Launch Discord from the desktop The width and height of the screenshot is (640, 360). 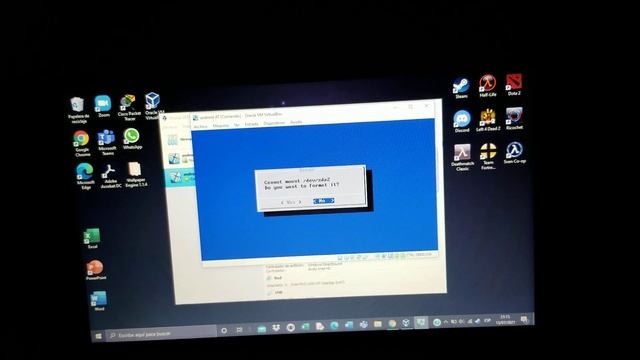[x=462, y=122]
